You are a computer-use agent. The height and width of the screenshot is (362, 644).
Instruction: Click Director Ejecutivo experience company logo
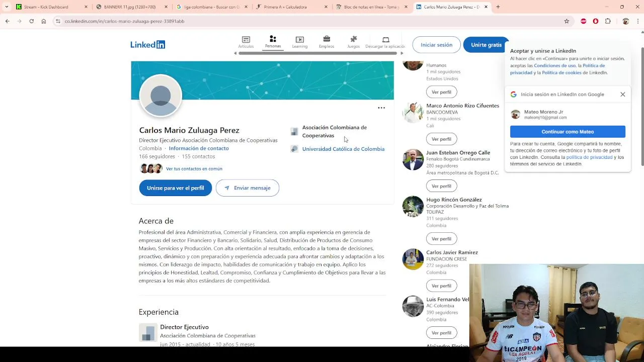coord(148,333)
